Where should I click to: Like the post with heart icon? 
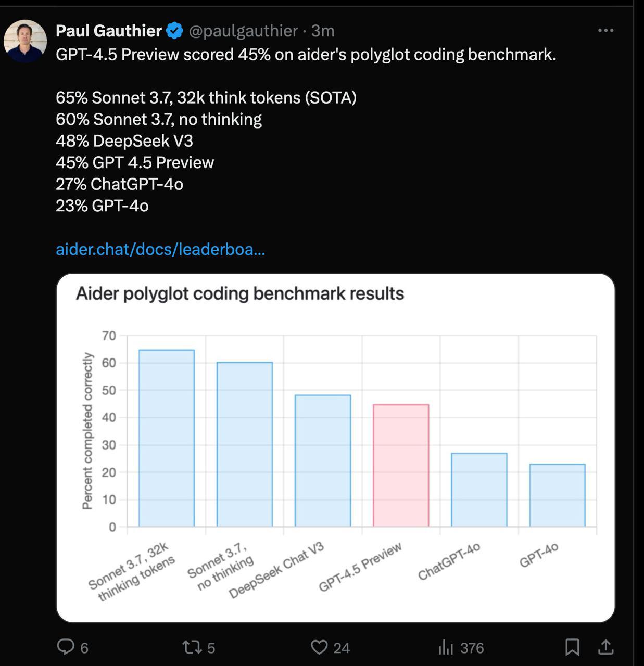click(319, 647)
